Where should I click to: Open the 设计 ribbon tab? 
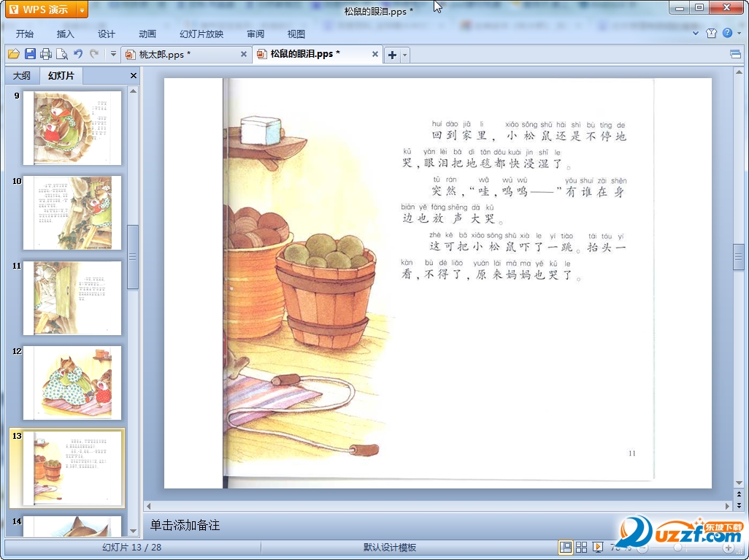pyautogui.click(x=107, y=34)
